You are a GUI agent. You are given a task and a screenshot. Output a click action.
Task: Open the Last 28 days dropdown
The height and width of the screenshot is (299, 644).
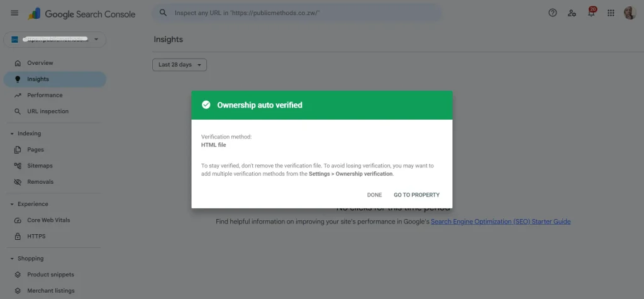point(179,65)
